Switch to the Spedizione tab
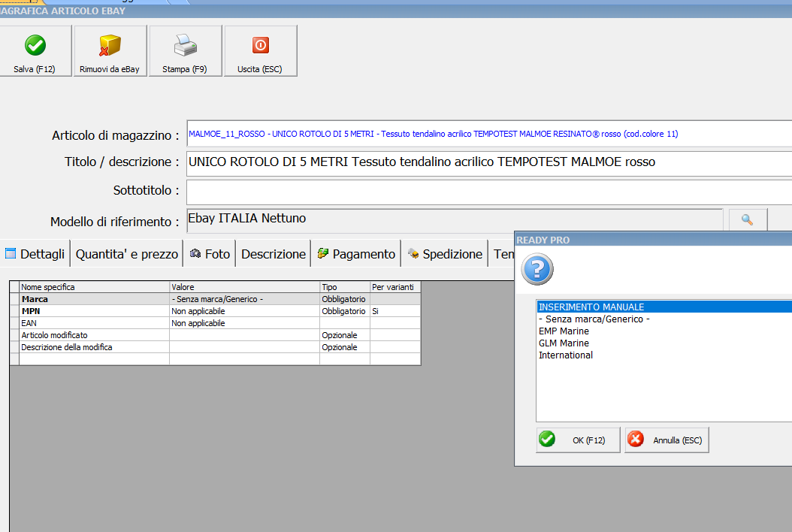Screen dimensions: 792x532 [x=445, y=254]
